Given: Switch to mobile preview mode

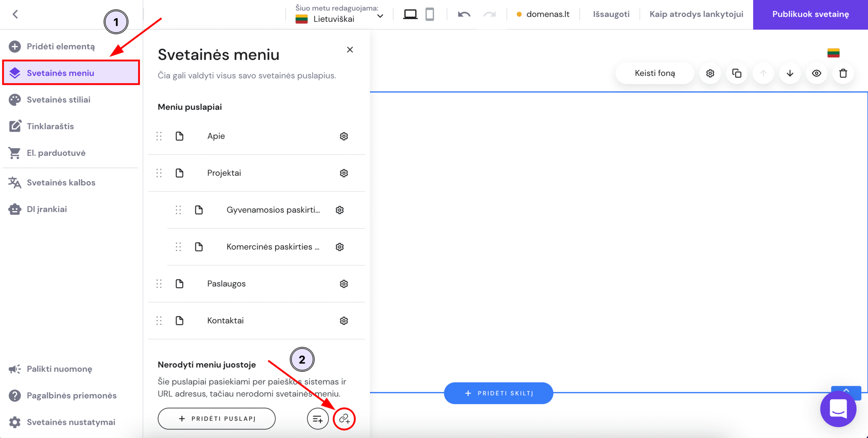Looking at the screenshot, I should point(430,14).
